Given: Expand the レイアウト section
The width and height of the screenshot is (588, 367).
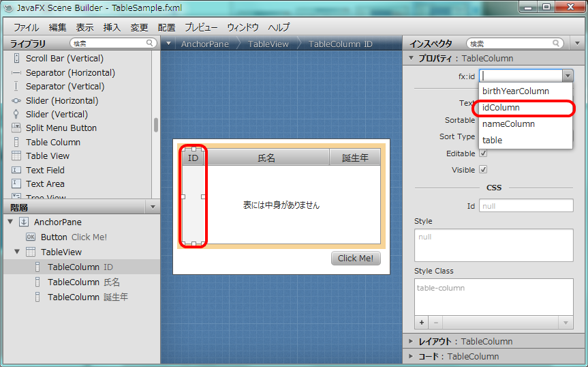Looking at the screenshot, I should tap(411, 341).
